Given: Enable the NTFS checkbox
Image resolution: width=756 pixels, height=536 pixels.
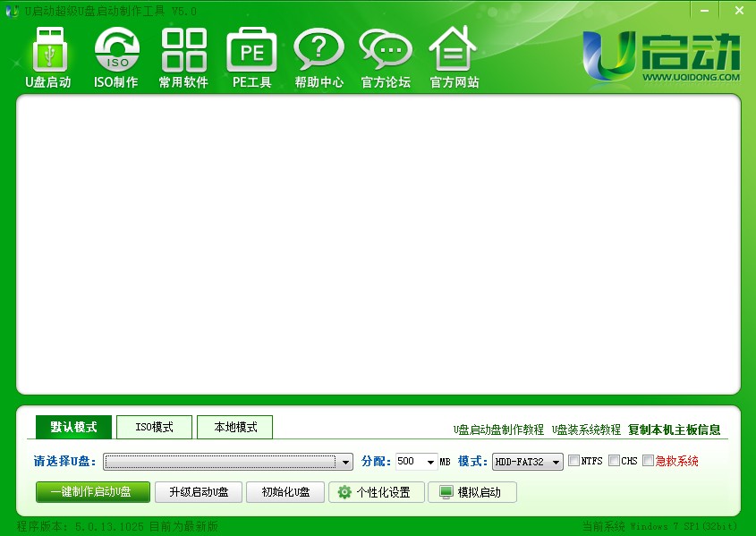Looking at the screenshot, I should pyautogui.click(x=573, y=461).
